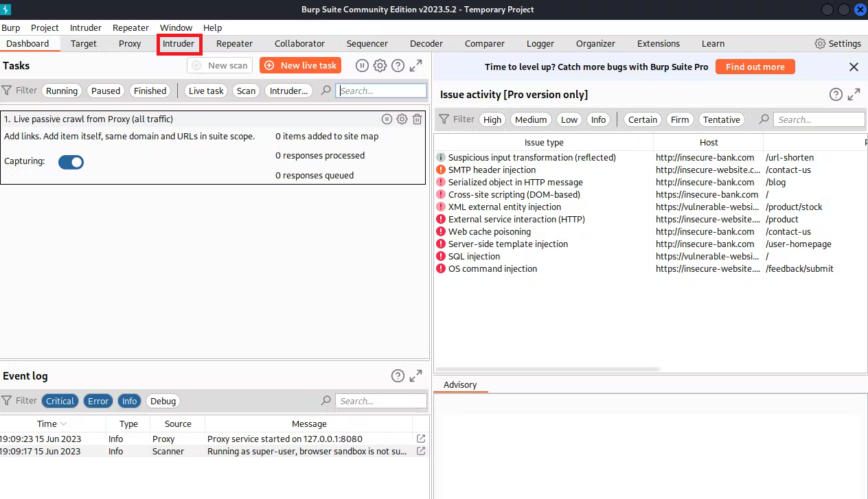The image size is (868, 499).
Task: Sort issues by Issue type column header
Action: click(544, 142)
